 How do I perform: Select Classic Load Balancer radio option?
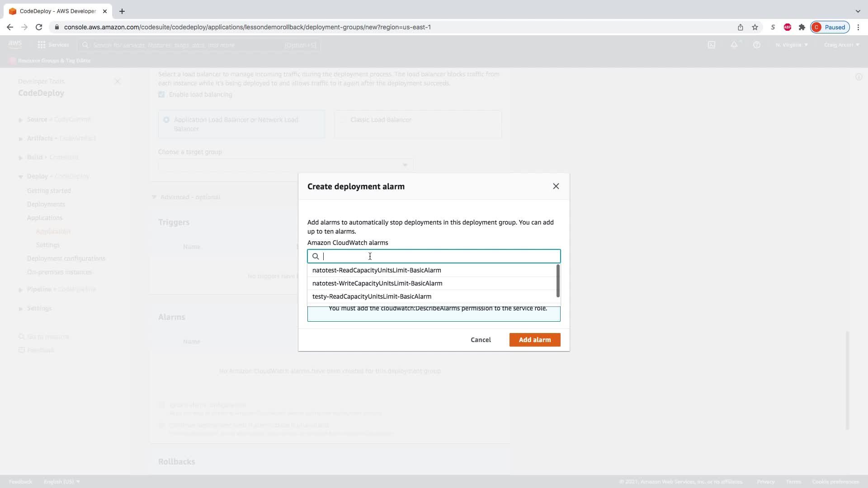tap(343, 120)
